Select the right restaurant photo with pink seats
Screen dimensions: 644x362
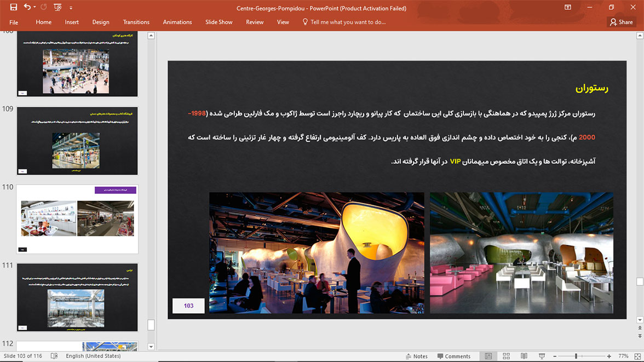[521, 252]
